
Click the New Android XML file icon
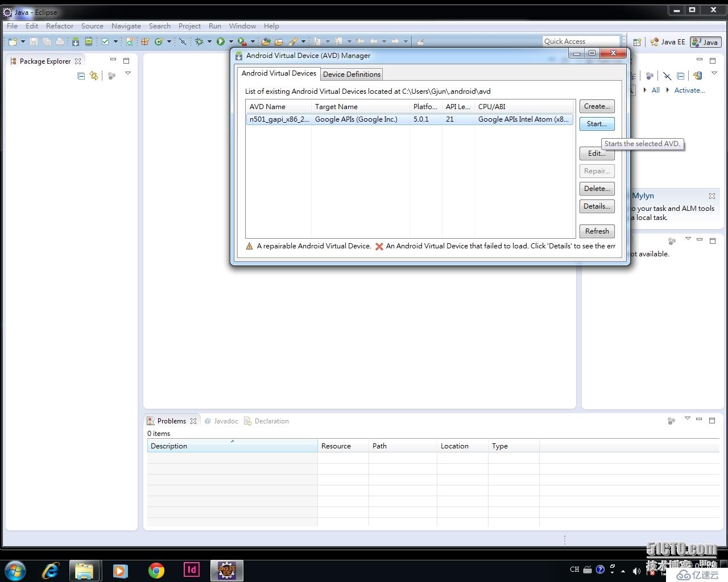pyautogui.click(x=130, y=41)
